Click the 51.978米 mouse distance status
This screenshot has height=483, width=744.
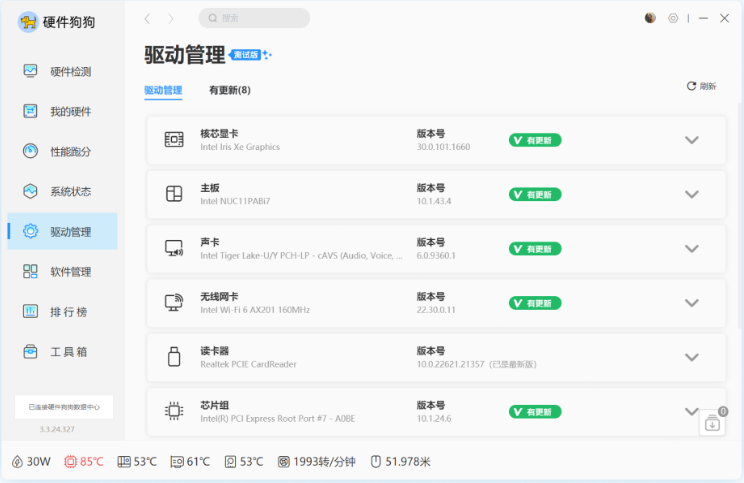(x=400, y=462)
